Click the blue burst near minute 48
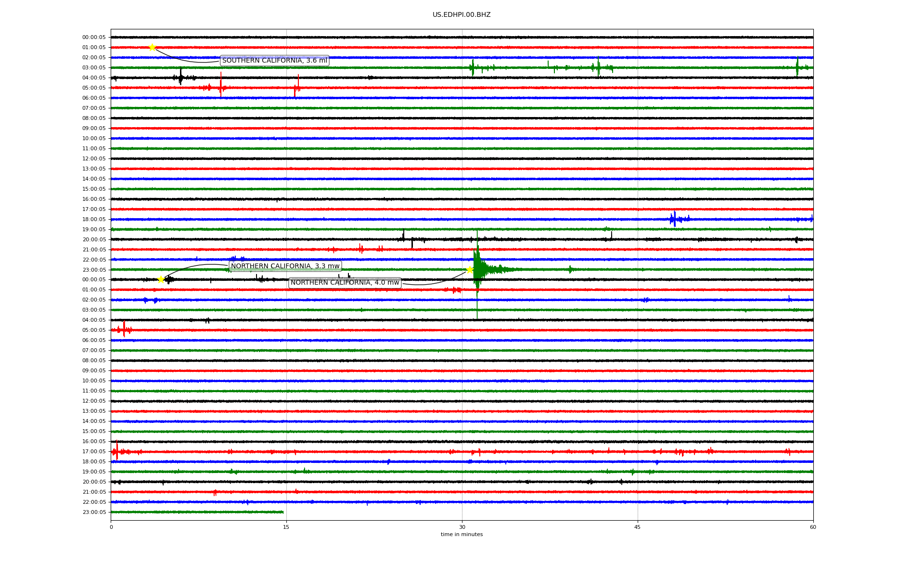This screenshot has height=578, width=924. [675, 219]
